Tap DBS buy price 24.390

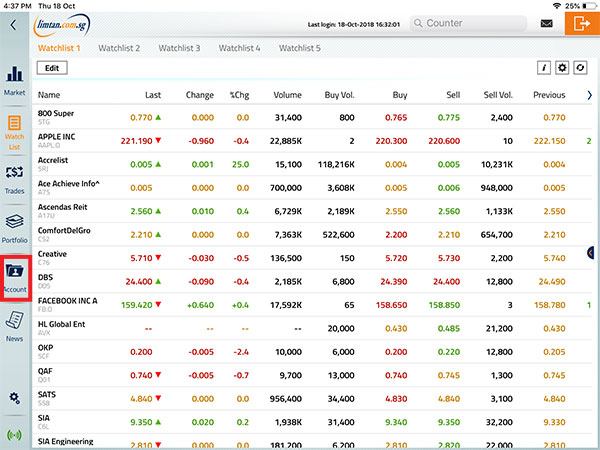[x=394, y=282]
